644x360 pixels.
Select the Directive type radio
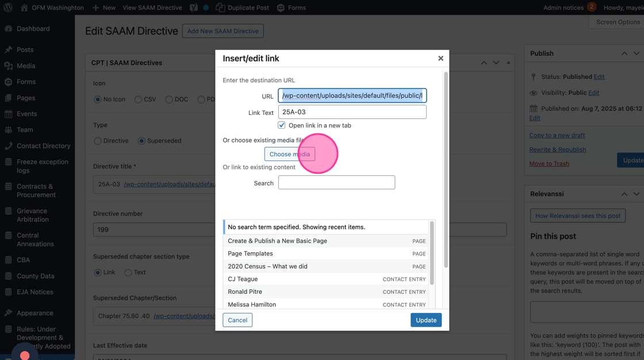point(98,141)
